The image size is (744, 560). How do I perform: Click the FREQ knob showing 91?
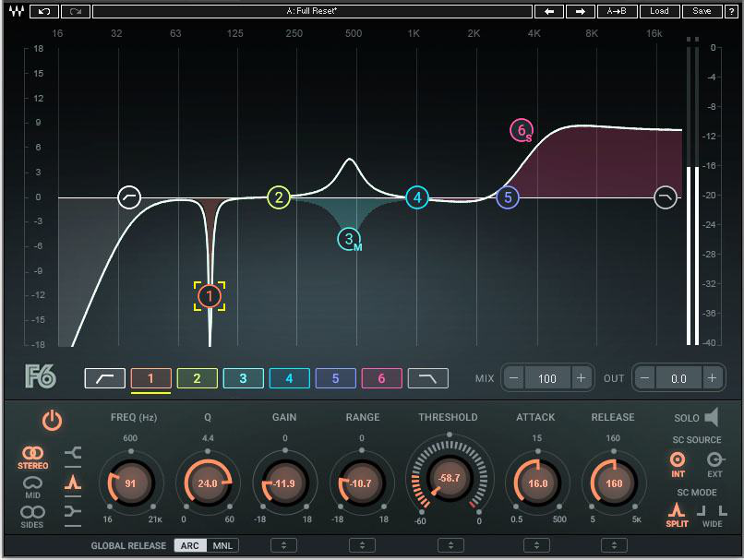[130, 483]
